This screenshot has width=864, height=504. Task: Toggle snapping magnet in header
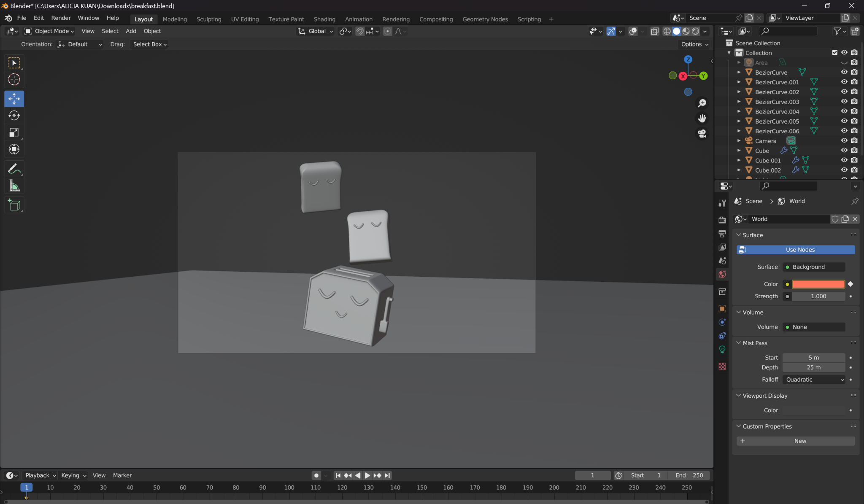(360, 31)
